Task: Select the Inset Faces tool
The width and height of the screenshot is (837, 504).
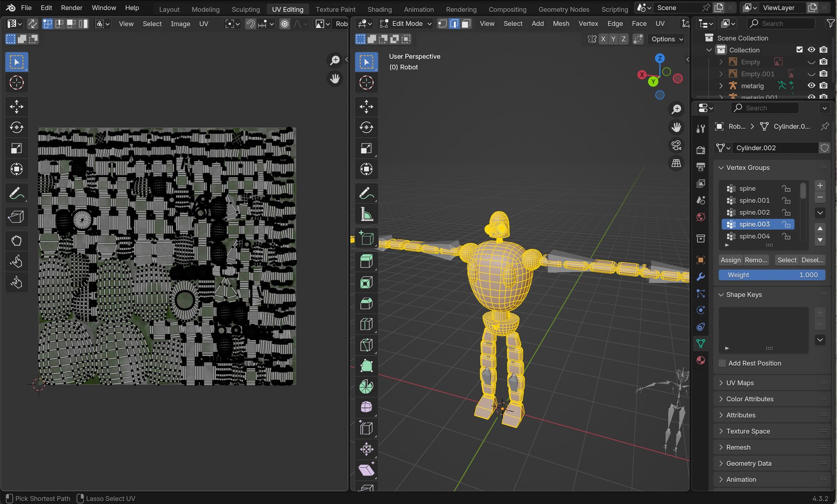Action: 367,282
